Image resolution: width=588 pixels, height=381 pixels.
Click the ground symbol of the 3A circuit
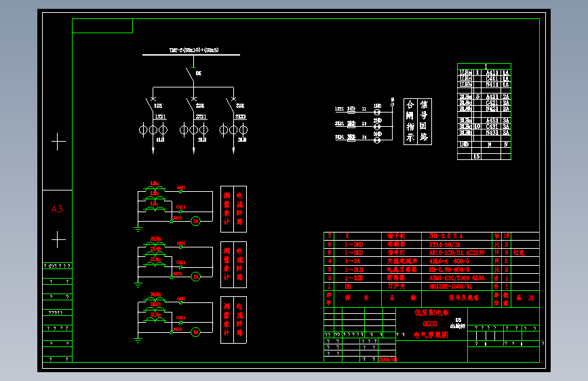click(x=138, y=340)
